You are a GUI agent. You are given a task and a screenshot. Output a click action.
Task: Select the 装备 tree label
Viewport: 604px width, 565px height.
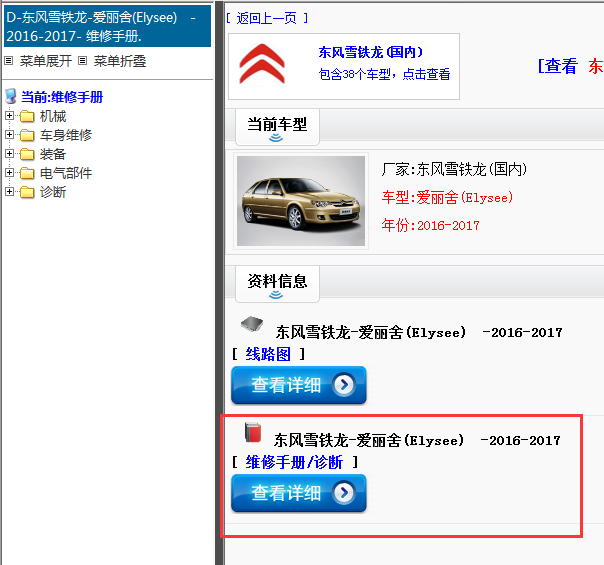53,154
